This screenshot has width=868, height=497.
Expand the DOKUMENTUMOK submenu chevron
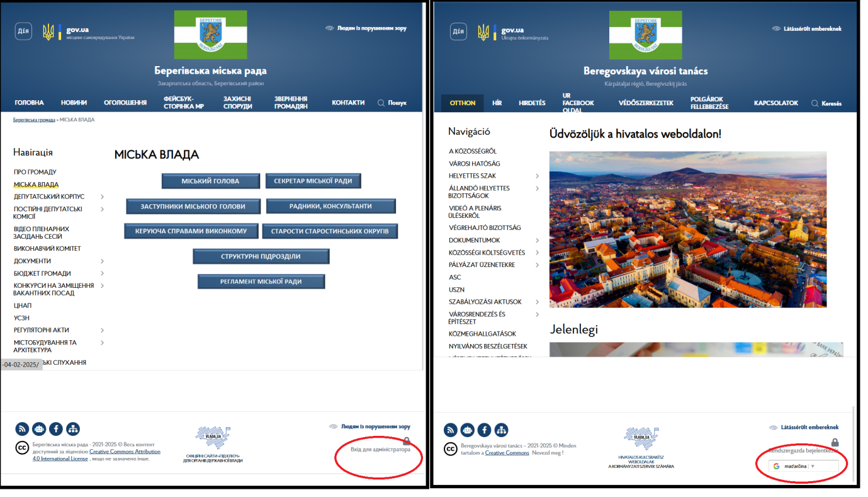pos(537,240)
